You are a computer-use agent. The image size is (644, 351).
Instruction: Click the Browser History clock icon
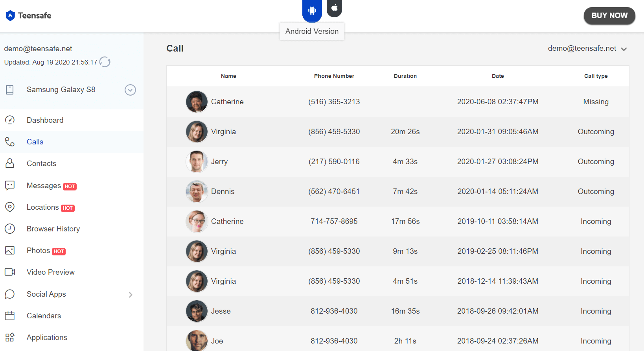[10, 229]
